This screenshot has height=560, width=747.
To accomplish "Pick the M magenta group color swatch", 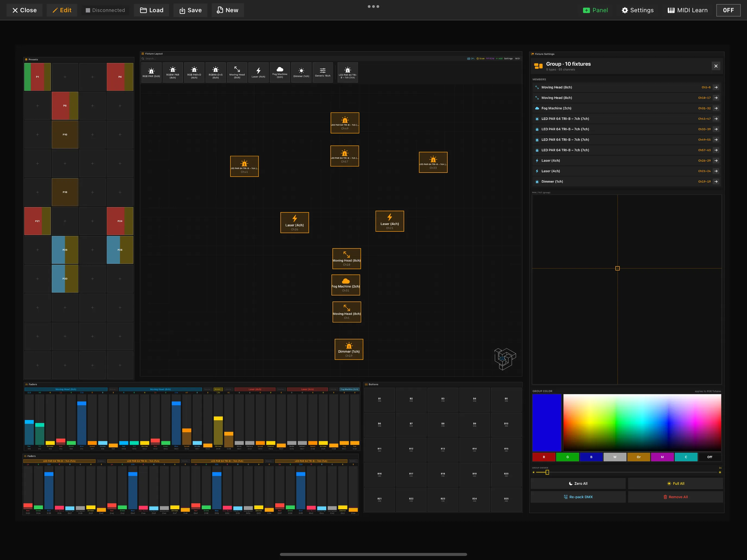I will coord(662,457).
